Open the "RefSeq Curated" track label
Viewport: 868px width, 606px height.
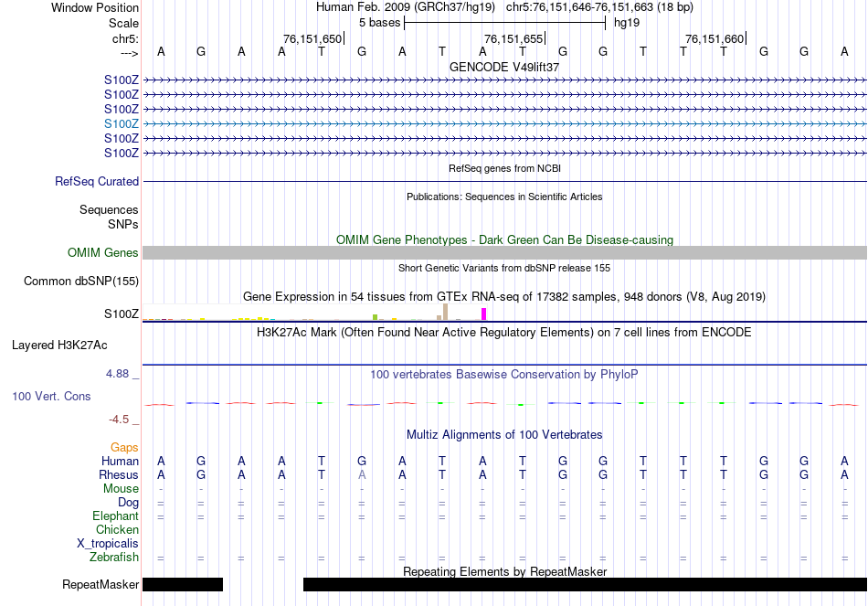click(x=97, y=181)
